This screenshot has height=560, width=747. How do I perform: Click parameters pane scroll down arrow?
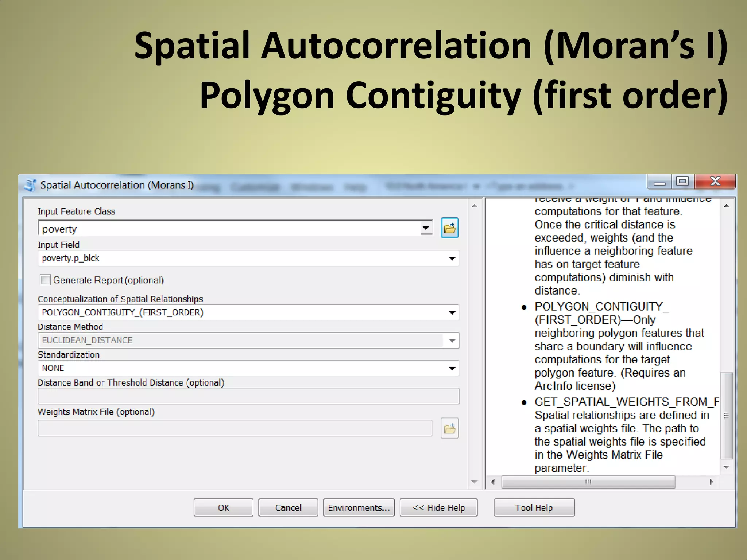[x=474, y=482]
